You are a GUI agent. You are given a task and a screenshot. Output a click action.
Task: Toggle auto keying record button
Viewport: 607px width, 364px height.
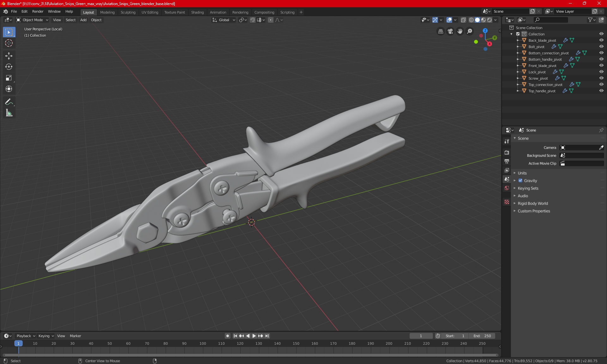tap(227, 336)
